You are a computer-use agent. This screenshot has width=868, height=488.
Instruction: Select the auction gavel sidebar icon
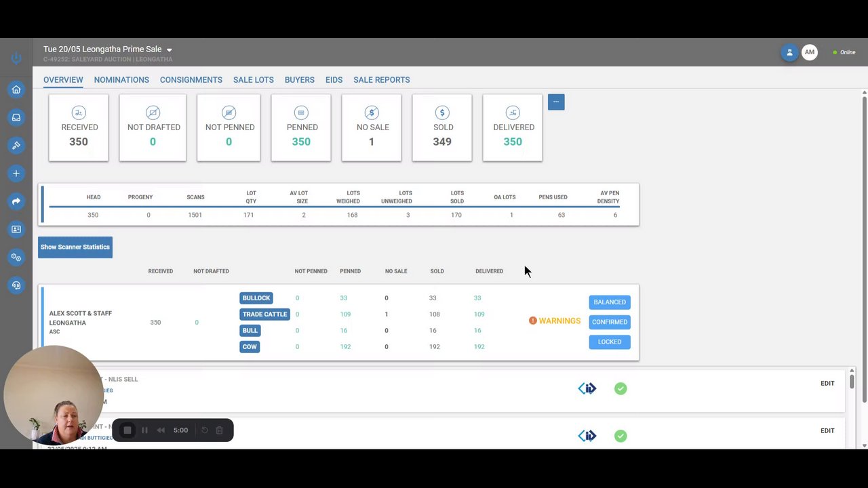coord(16,145)
